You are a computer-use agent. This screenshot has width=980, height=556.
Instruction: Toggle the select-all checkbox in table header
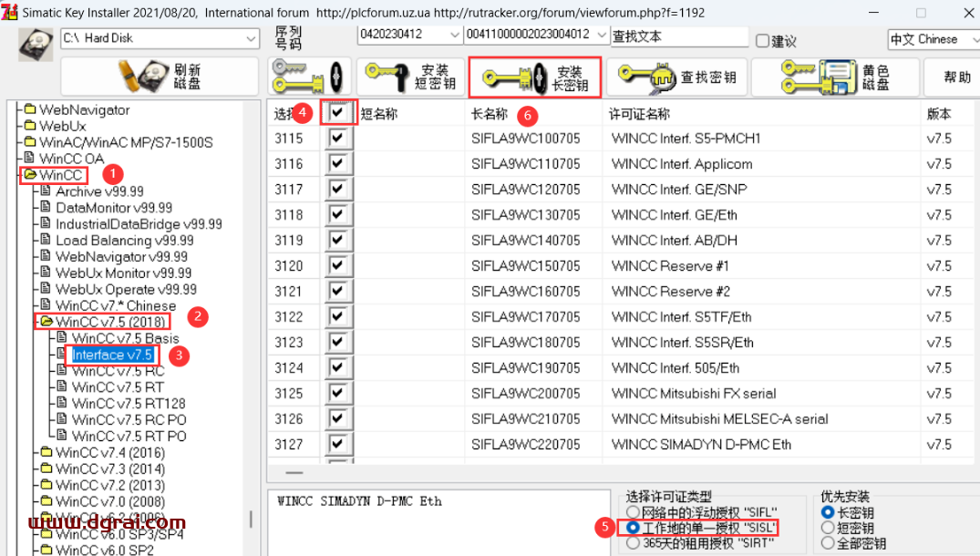pyautogui.click(x=339, y=113)
